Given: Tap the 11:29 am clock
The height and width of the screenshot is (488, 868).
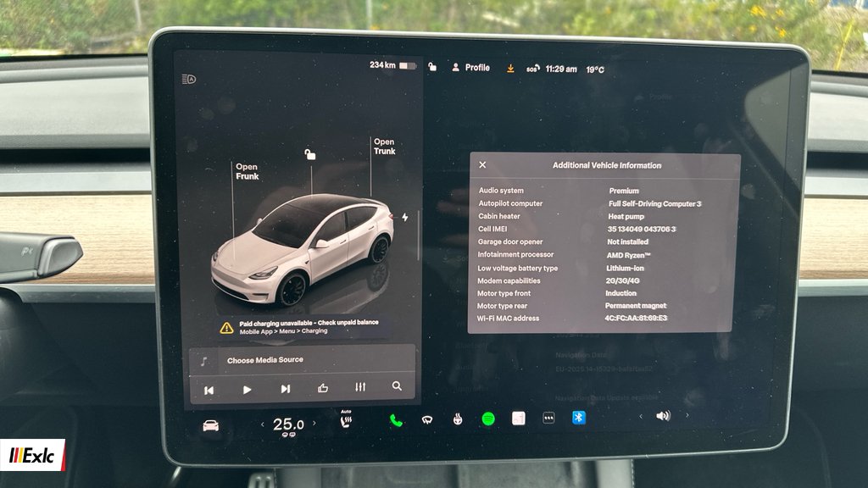Looking at the screenshot, I should [561, 69].
